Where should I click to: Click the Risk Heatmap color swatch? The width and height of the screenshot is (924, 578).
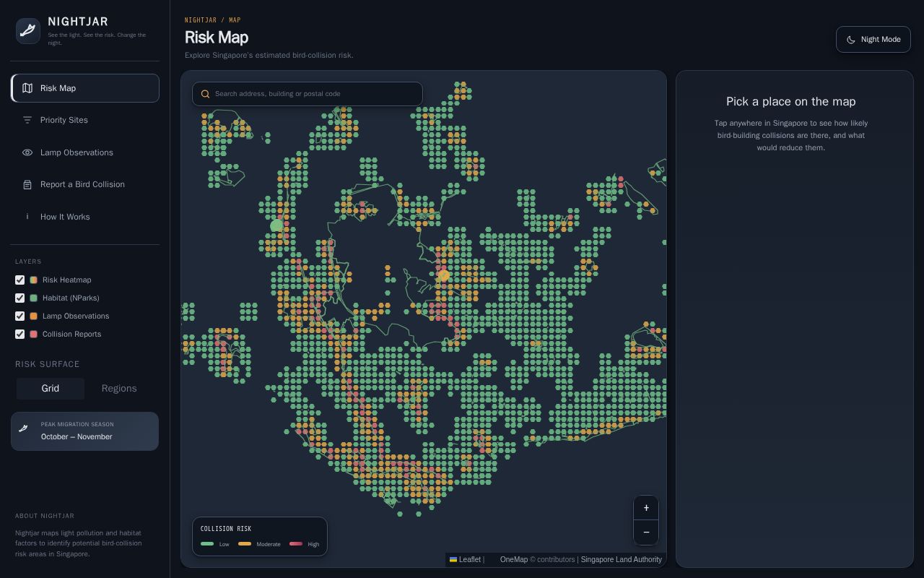[x=33, y=280]
